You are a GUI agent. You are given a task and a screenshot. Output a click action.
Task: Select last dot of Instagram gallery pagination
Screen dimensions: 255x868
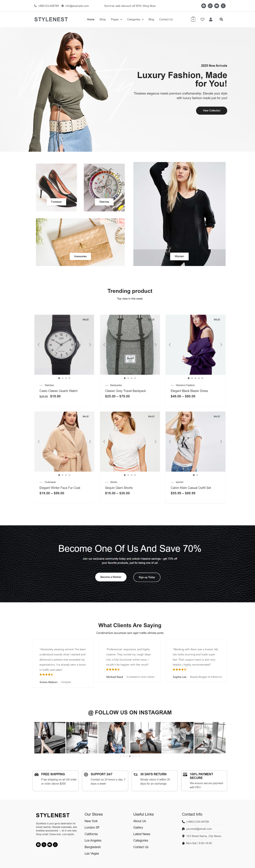pyautogui.click(x=139, y=756)
